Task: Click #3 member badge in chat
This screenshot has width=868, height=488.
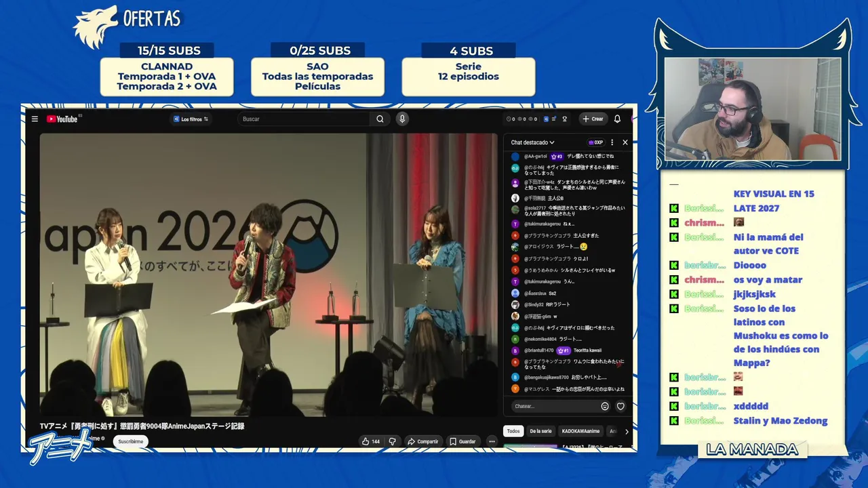Action: point(557,157)
